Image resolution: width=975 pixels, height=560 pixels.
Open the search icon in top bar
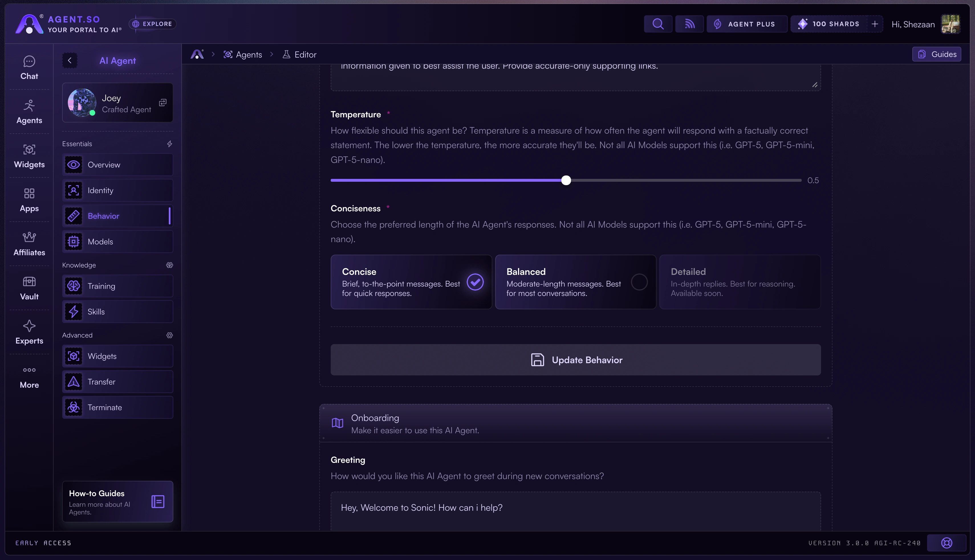(x=658, y=24)
